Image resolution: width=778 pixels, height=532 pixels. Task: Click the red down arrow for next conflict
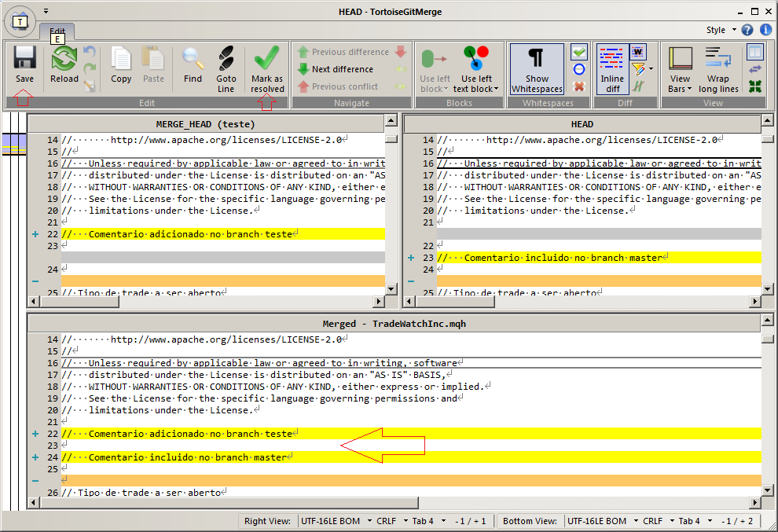coord(401,51)
